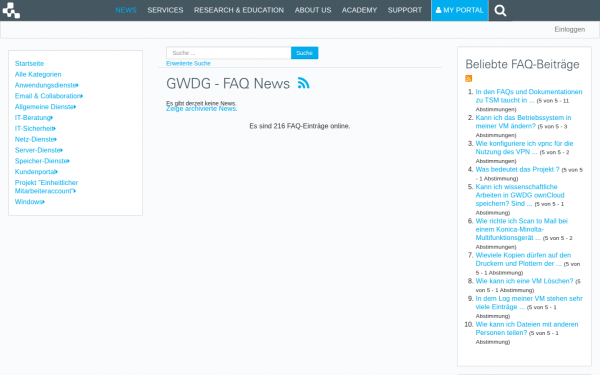Image resolution: width=600 pixels, height=375 pixels.
Task: Open the SUPPORT menu
Action: click(x=405, y=10)
